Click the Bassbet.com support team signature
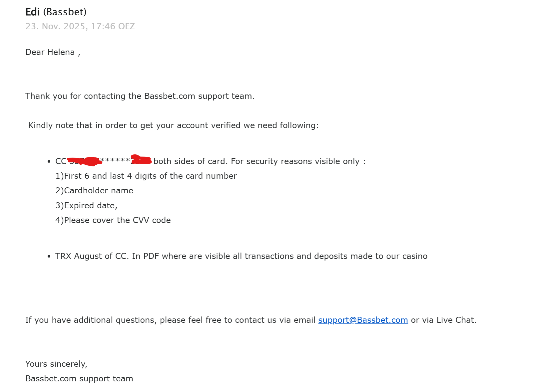Viewport: 549px width, 392px height. click(x=79, y=379)
